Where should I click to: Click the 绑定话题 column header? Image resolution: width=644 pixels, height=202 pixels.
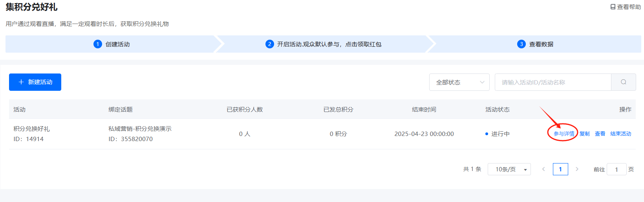click(x=121, y=110)
